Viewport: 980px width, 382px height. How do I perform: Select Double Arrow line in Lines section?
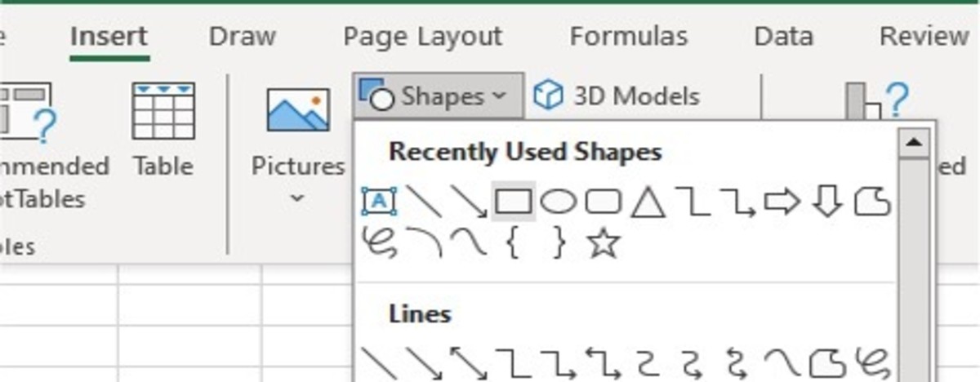point(468,363)
